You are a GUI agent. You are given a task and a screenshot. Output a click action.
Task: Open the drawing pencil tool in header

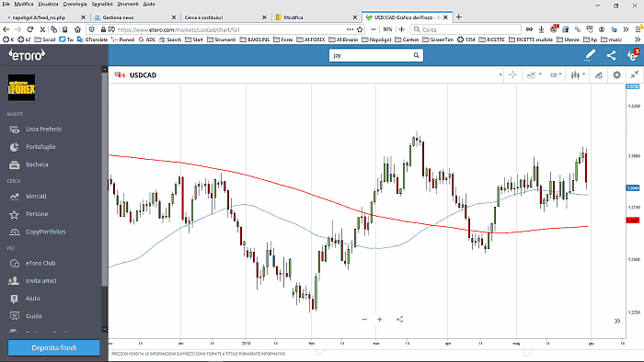(x=590, y=55)
